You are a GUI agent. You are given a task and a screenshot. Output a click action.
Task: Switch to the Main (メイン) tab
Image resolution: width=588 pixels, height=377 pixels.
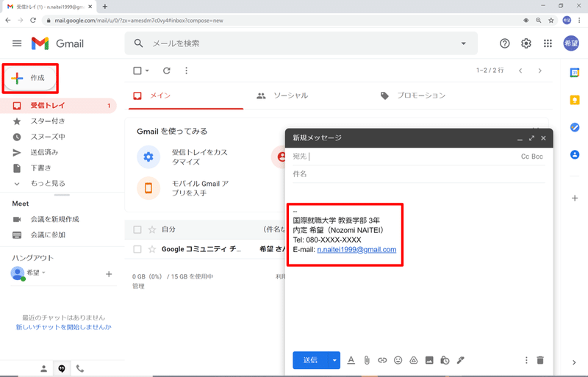[186, 96]
